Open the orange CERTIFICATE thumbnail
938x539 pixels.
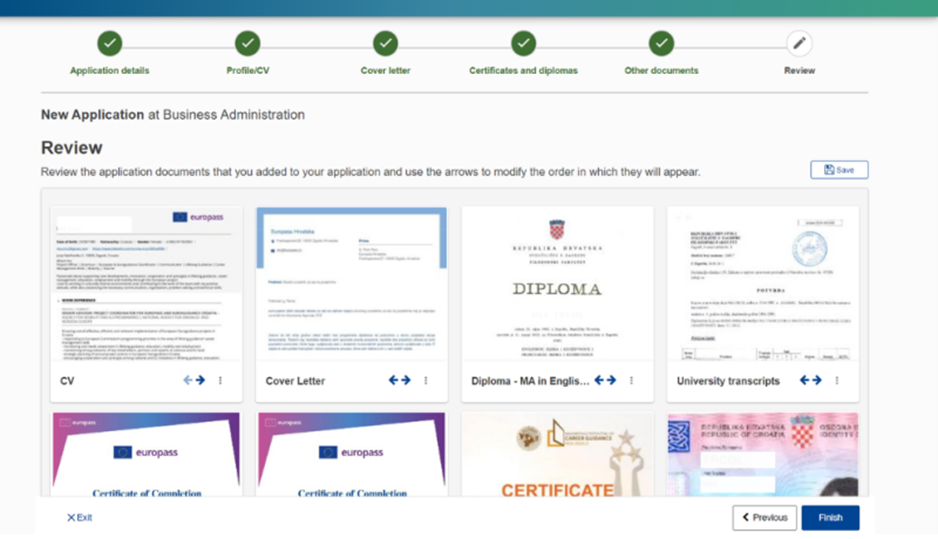tap(558, 455)
